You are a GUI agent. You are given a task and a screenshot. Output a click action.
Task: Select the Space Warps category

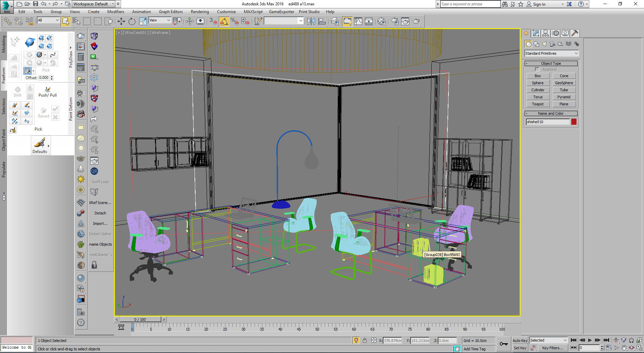pyautogui.click(x=569, y=44)
